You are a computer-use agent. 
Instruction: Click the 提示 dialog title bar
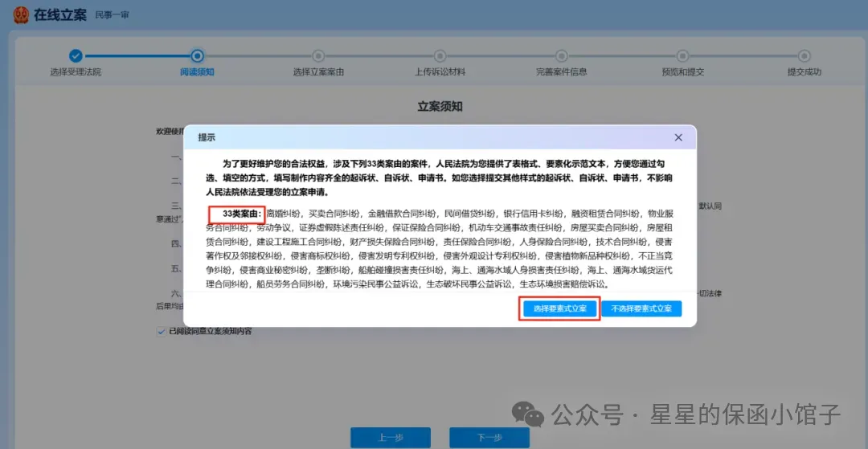440,137
